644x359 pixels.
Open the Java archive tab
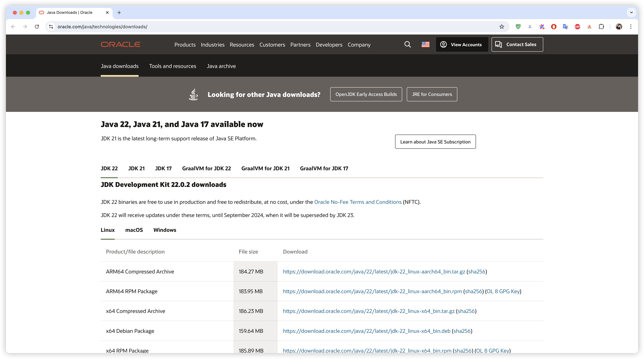pyautogui.click(x=221, y=66)
